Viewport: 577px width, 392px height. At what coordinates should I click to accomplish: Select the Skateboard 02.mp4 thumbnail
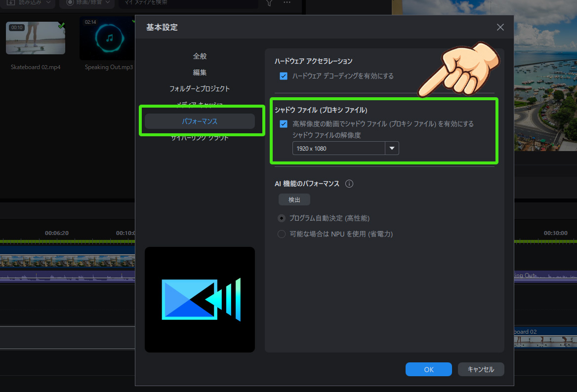pyautogui.click(x=36, y=38)
